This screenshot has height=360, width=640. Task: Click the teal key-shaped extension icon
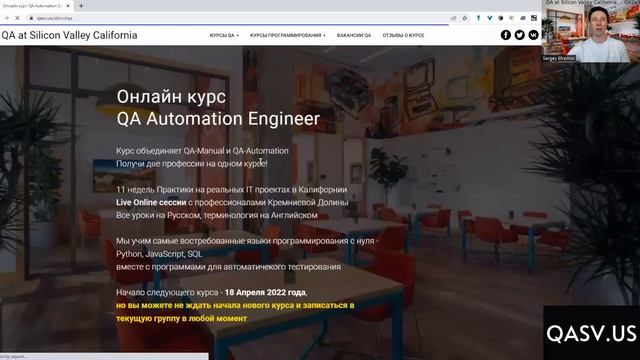coord(478,18)
